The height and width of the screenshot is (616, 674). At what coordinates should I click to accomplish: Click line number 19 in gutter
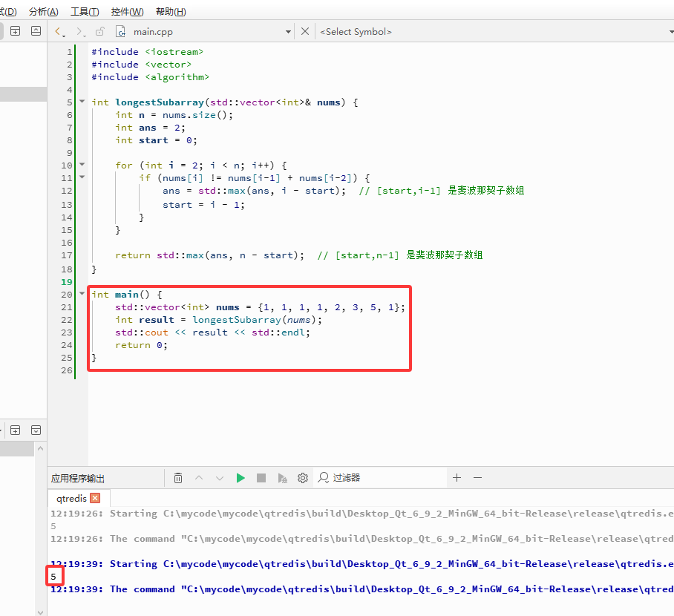click(x=67, y=282)
